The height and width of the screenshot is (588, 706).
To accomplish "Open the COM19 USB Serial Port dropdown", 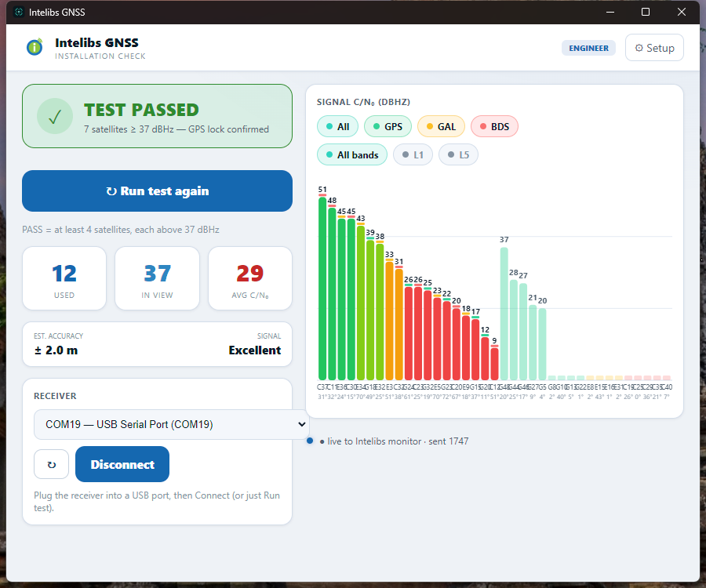I will coord(171,424).
